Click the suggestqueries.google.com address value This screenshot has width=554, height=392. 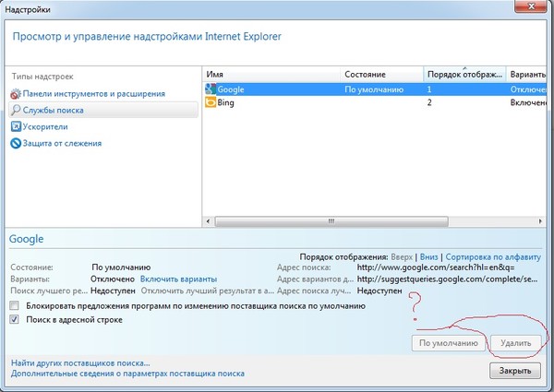tap(447, 279)
